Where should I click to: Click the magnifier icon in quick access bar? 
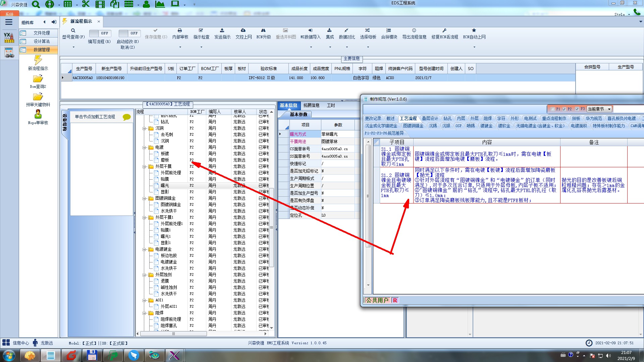coord(36,4)
